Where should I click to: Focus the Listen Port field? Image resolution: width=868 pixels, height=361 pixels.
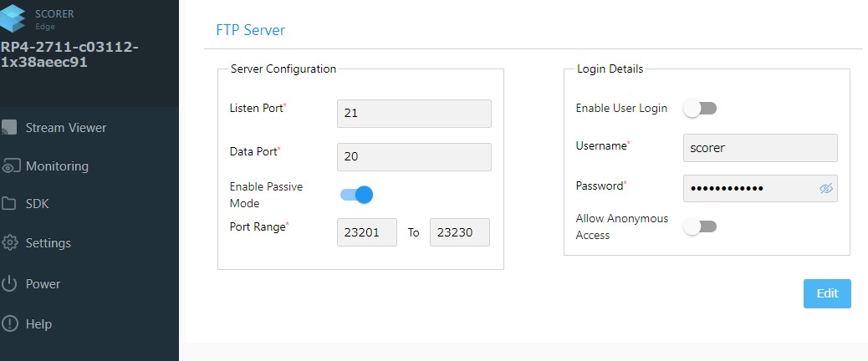[414, 113]
